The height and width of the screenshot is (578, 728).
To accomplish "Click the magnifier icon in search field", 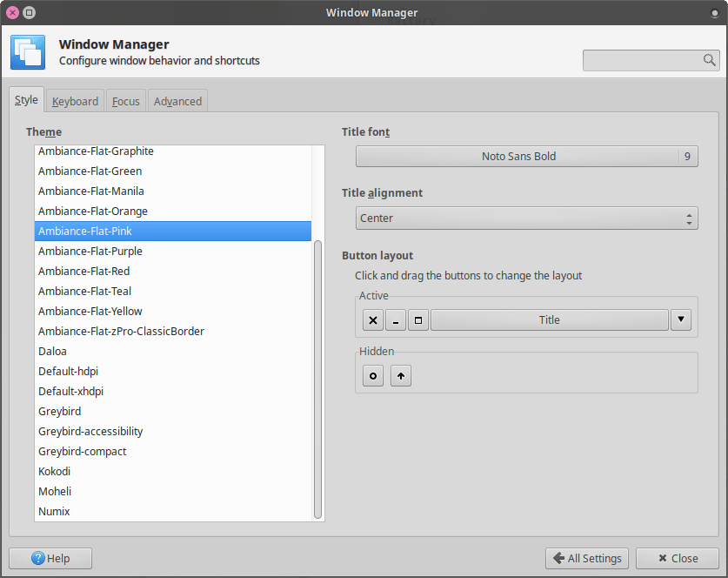I will tap(709, 60).
